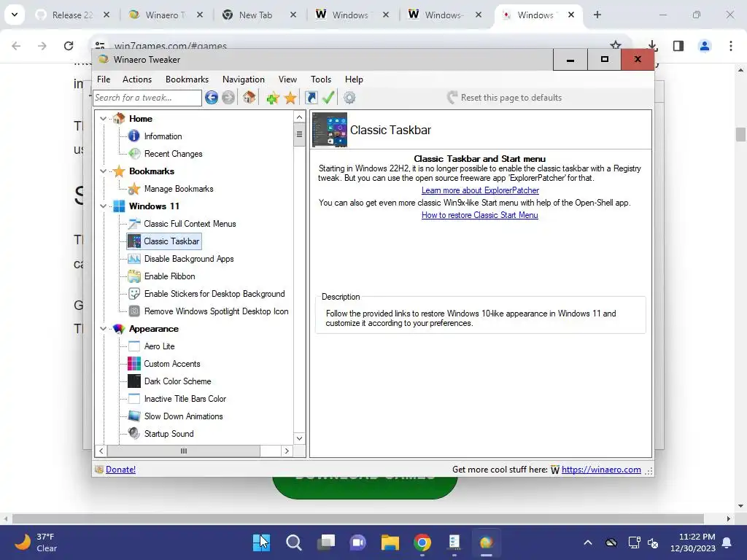Viewport: 747px width, 560px height.
Task: Click the Recent Changes tree icon
Action: click(x=134, y=153)
